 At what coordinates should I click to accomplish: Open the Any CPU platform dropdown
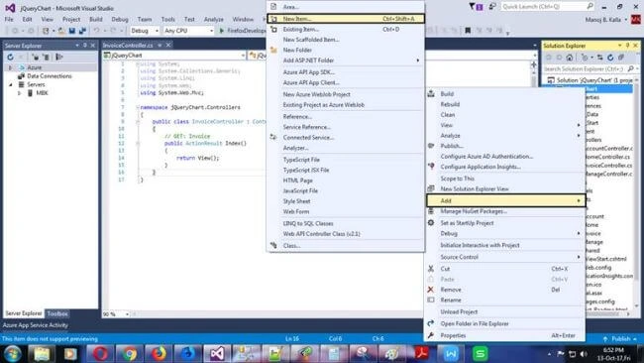[x=188, y=31]
